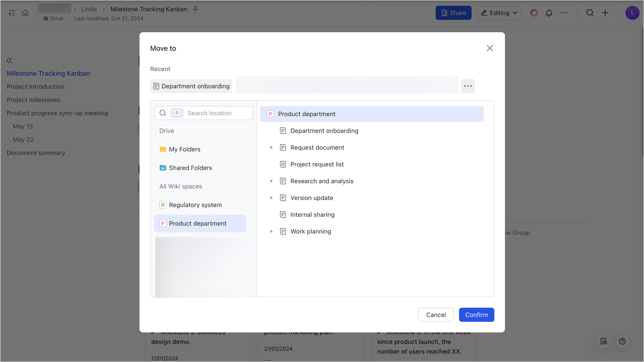Click the My Folders yellow folder icon
The image size is (644, 362).
point(163,149)
